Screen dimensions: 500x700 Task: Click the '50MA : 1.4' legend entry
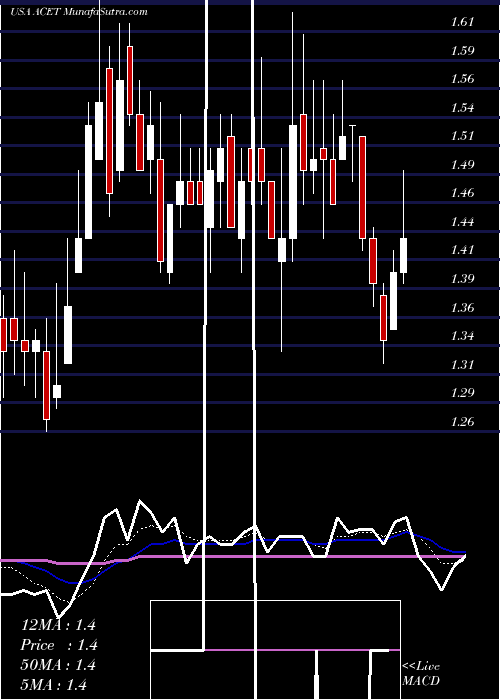[x=58, y=665]
